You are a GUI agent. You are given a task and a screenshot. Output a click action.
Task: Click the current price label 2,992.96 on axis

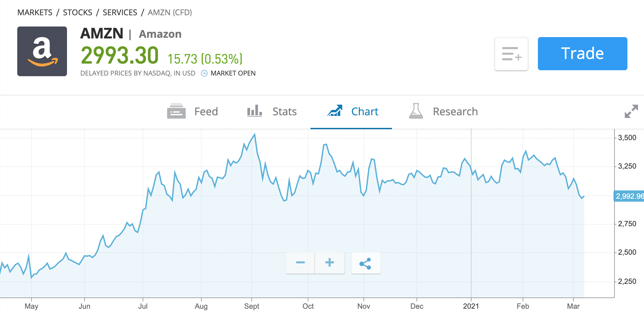click(629, 196)
